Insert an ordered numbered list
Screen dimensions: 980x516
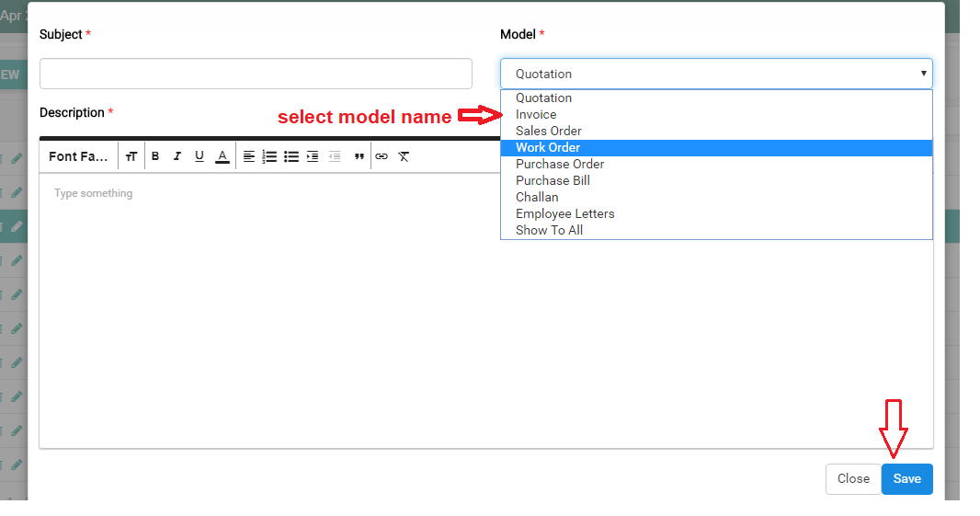[269, 156]
